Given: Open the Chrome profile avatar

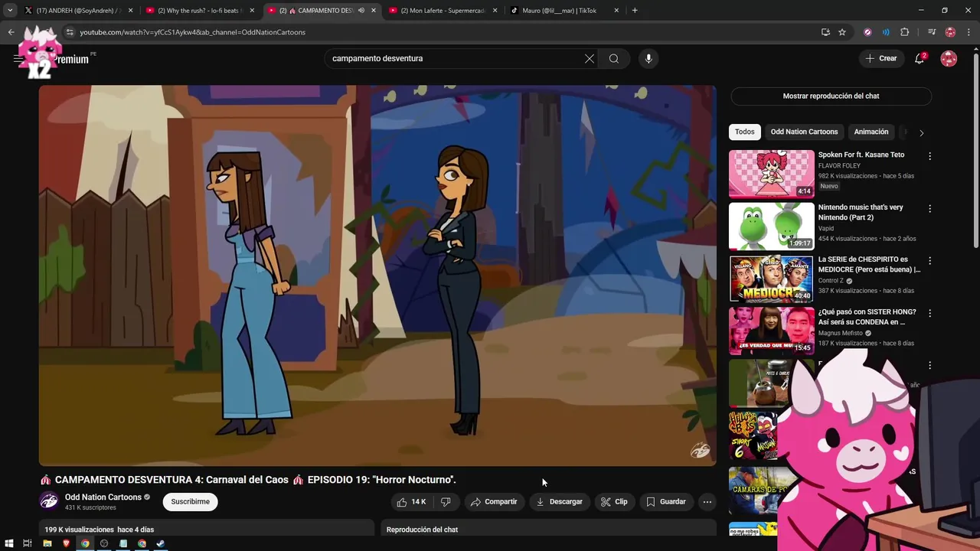Looking at the screenshot, I should pos(951,32).
